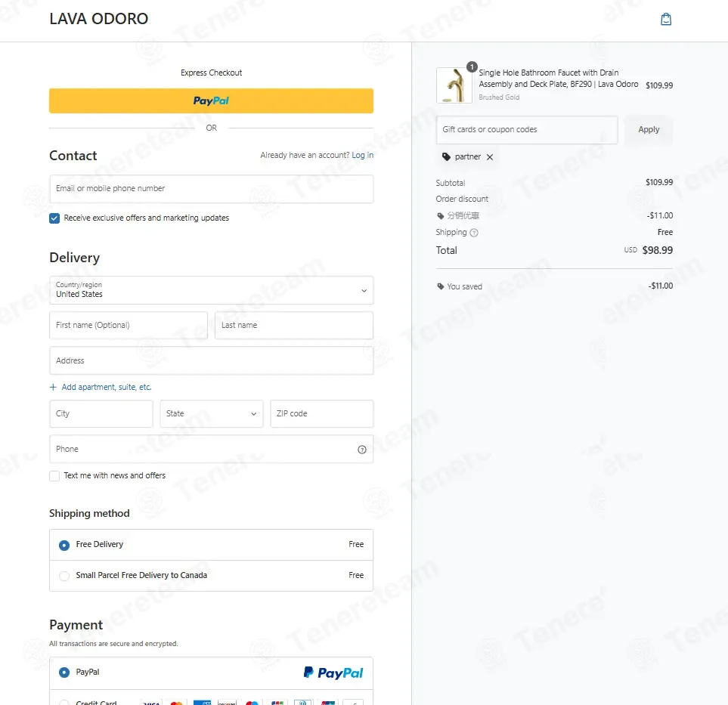
Task: Select PayPal payment option
Action: point(64,672)
